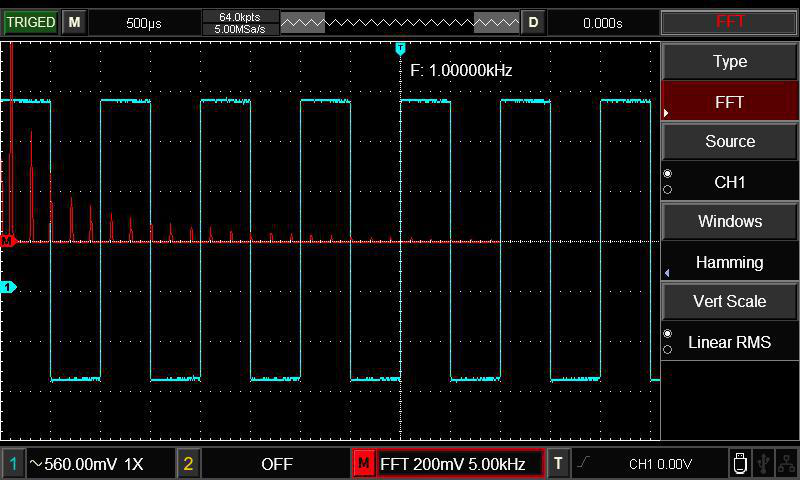Click the network connection status icon
This screenshot has height=480, width=800.
coord(787,463)
